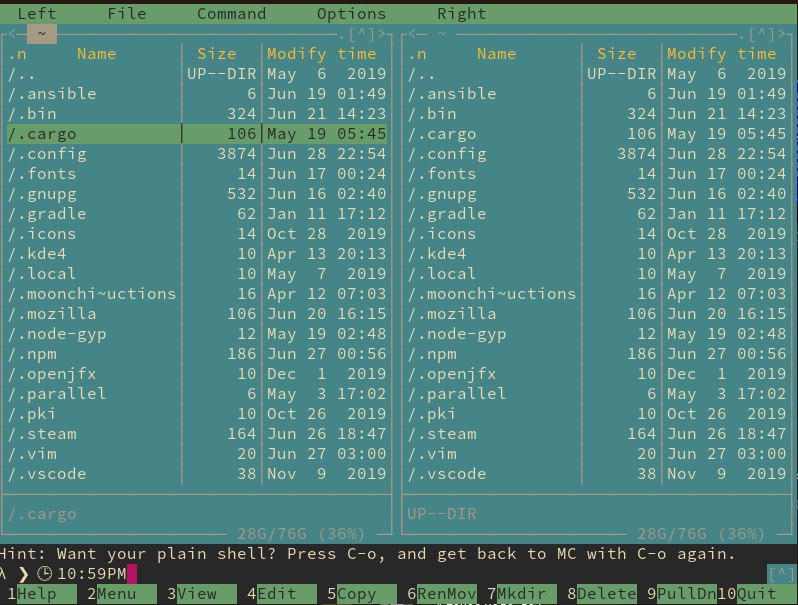Sort right panel by Modify time header
This screenshot has height=605, width=798.
[722, 54]
